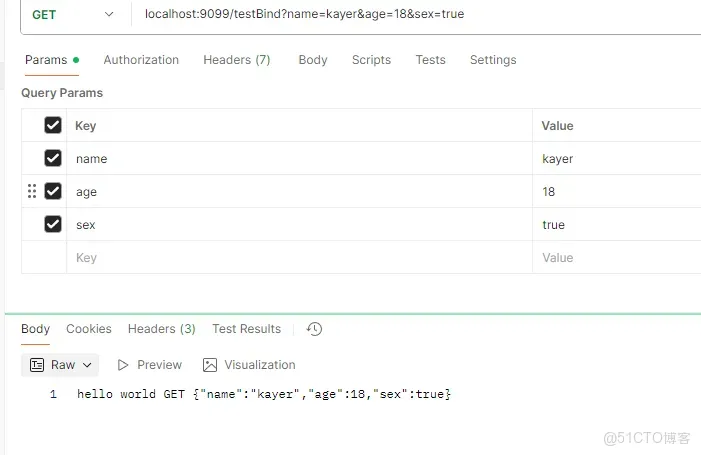Click the request URL input field
The width and height of the screenshot is (701, 455).
[x=400, y=14]
